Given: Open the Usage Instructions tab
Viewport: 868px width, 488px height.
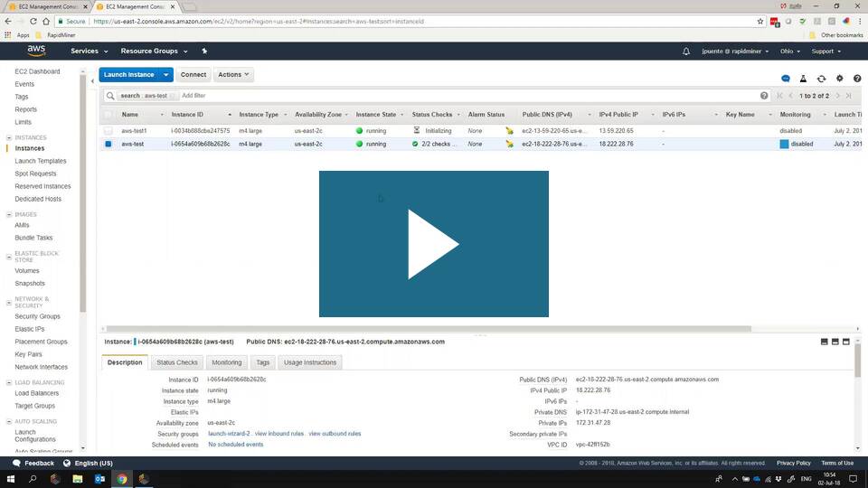Looking at the screenshot, I should 310,362.
